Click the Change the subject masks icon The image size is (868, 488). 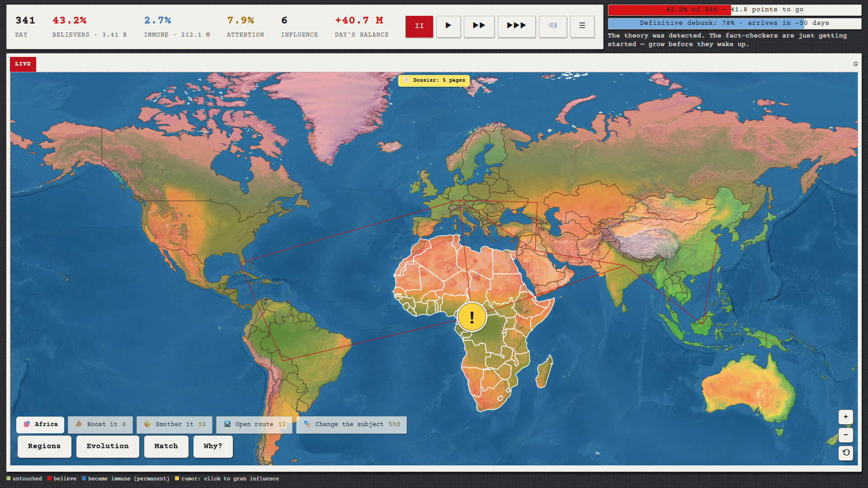coord(307,424)
